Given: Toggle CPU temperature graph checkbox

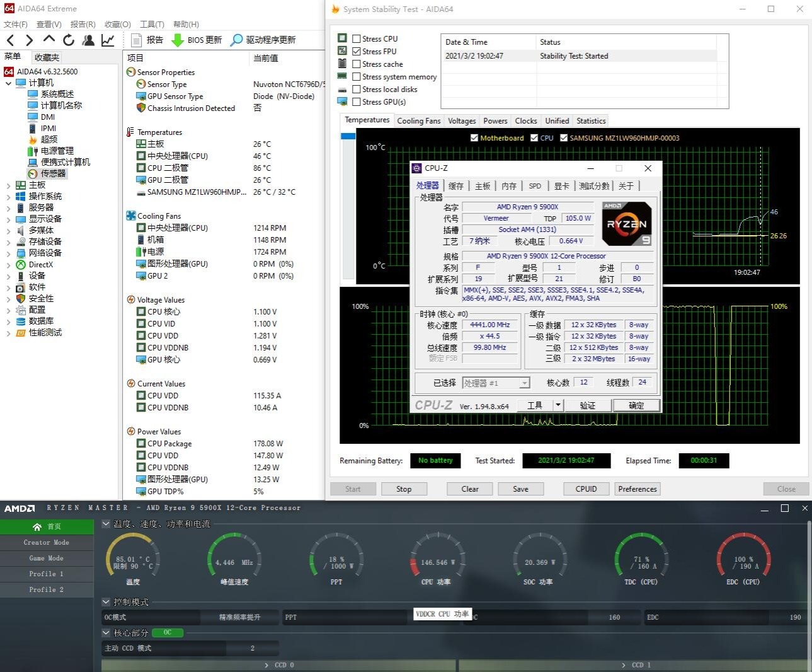Looking at the screenshot, I should click(x=534, y=137).
